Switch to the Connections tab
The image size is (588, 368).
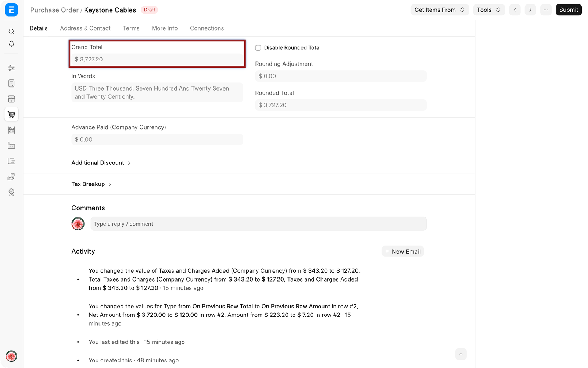(207, 28)
